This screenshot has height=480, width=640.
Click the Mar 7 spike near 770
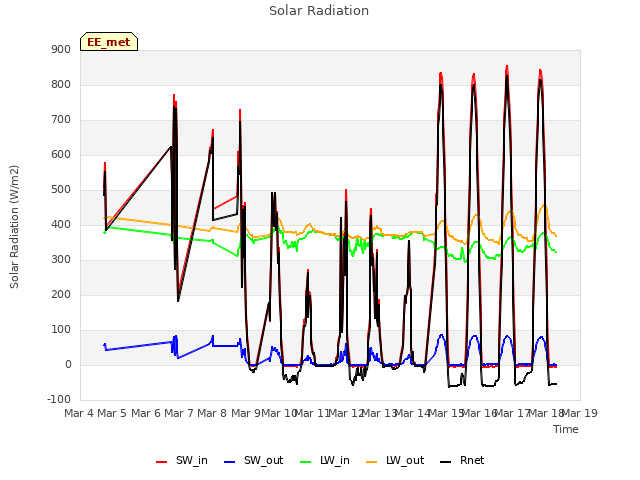click(x=174, y=95)
